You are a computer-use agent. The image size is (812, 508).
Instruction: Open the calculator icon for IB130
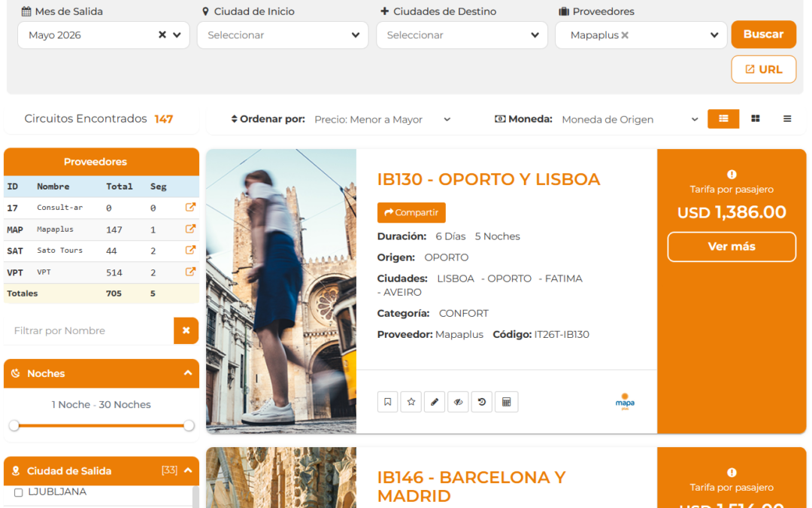pyautogui.click(x=506, y=402)
